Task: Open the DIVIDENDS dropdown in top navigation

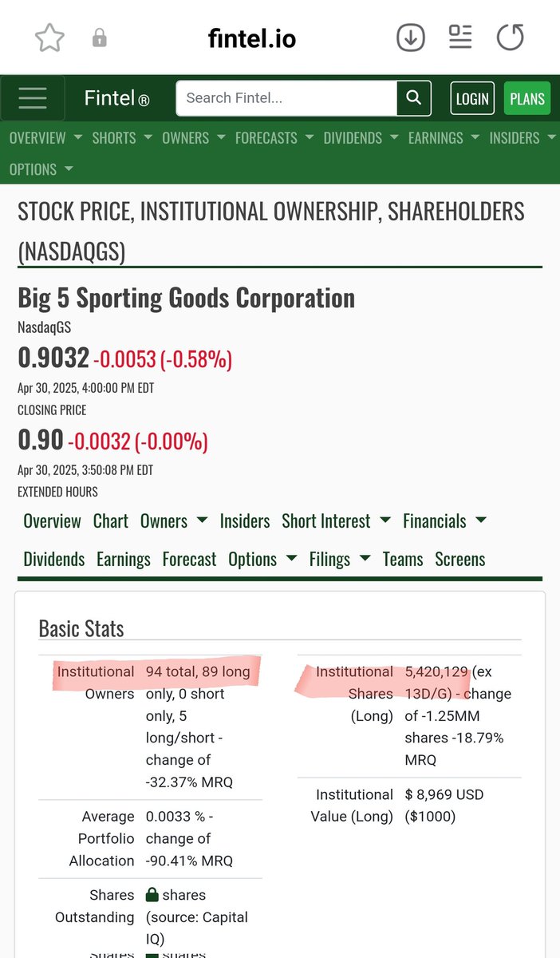Action: pyautogui.click(x=362, y=138)
